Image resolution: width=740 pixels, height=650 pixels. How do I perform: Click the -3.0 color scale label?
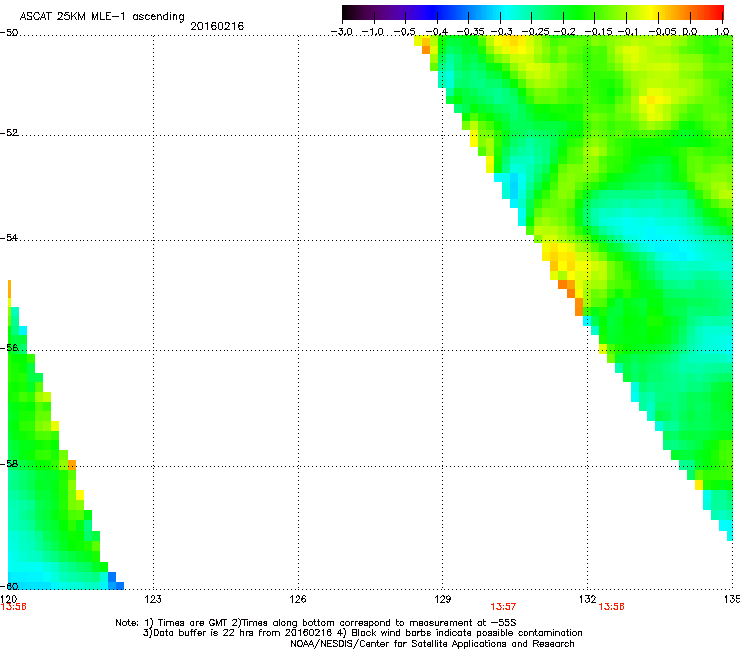point(341,32)
